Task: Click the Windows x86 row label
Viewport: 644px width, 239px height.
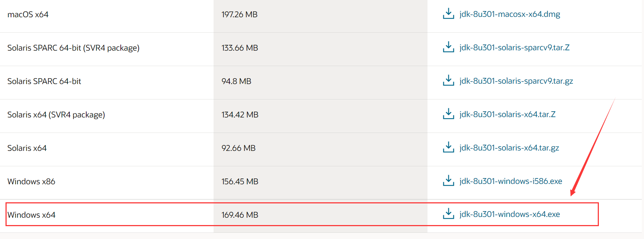Action: click(31, 181)
